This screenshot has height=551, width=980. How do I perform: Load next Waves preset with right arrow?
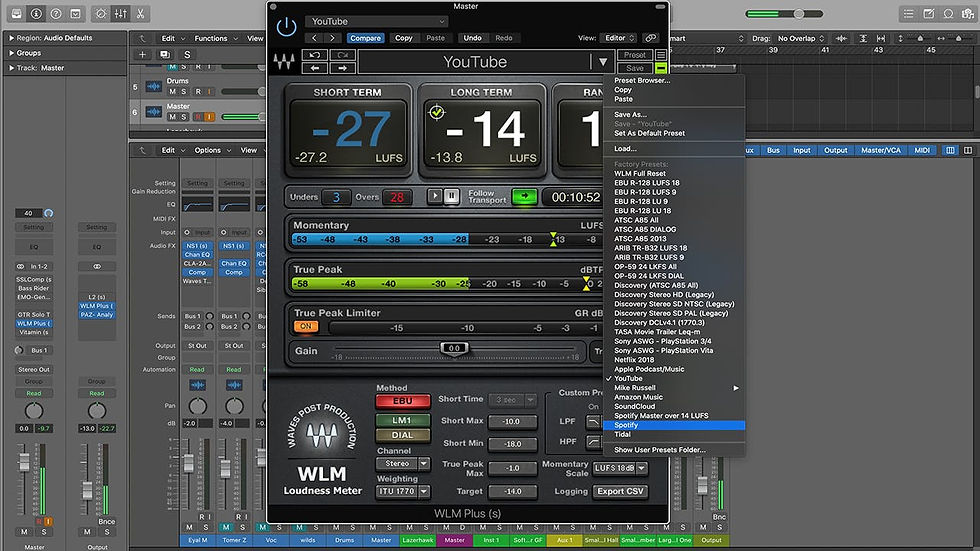(342, 67)
